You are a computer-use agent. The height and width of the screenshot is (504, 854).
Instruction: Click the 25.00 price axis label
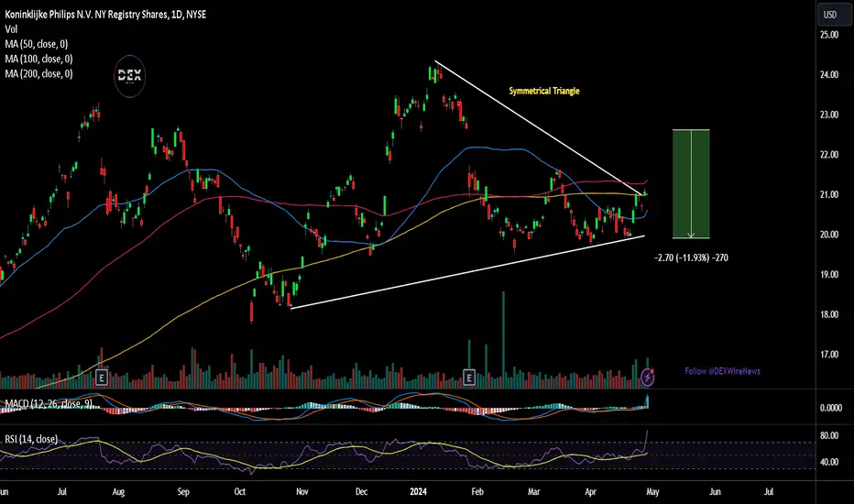(829, 35)
